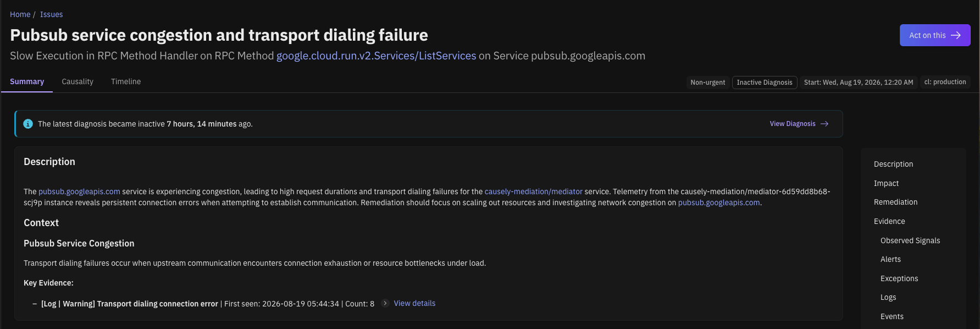Jump to Description in the side outline
The height and width of the screenshot is (329, 980).
tap(893, 164)
